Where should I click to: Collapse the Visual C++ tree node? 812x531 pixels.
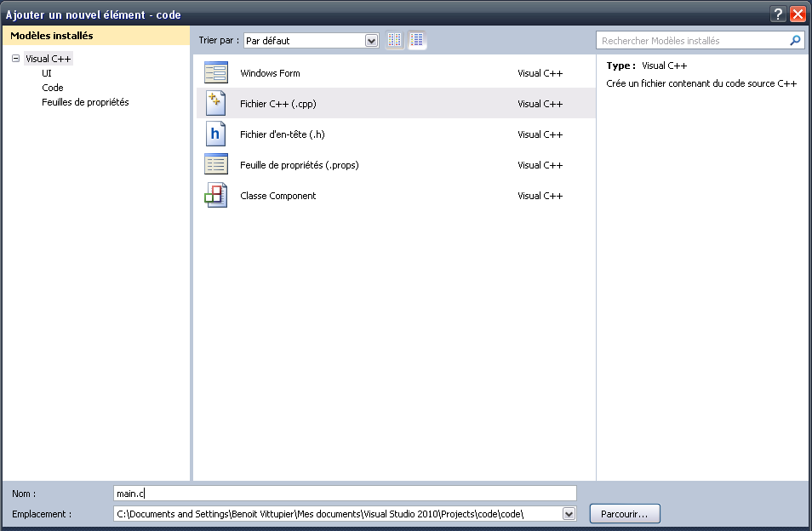pos(15,59)
